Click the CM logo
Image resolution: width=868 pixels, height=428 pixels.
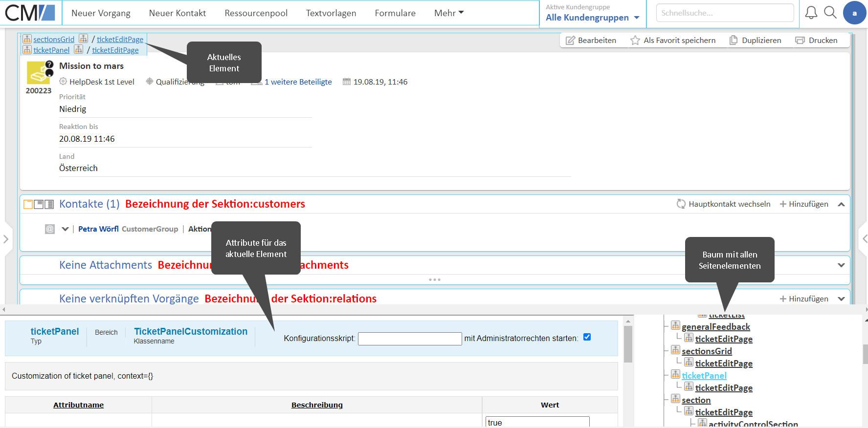click(x=30, y=13)
